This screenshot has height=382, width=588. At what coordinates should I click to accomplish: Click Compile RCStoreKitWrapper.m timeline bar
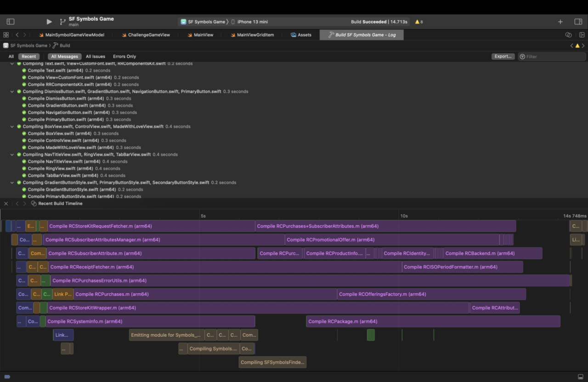tap(258, 308)
